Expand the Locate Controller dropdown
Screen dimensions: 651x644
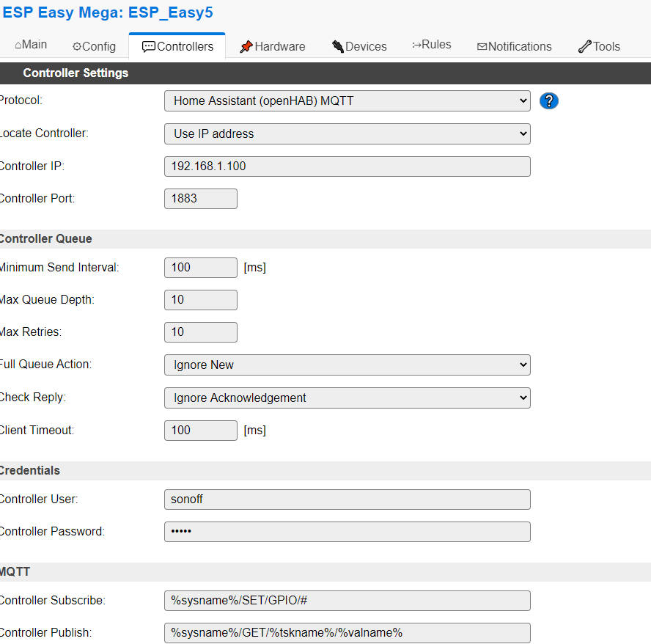(347, 133)
